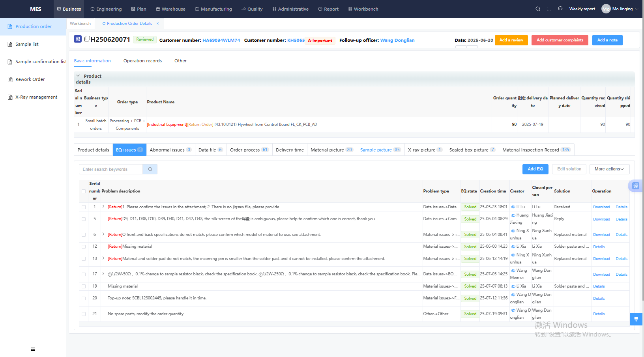
Task: Click Add customer complaints button
Action: pyautogui.click(x=560, y=40)
